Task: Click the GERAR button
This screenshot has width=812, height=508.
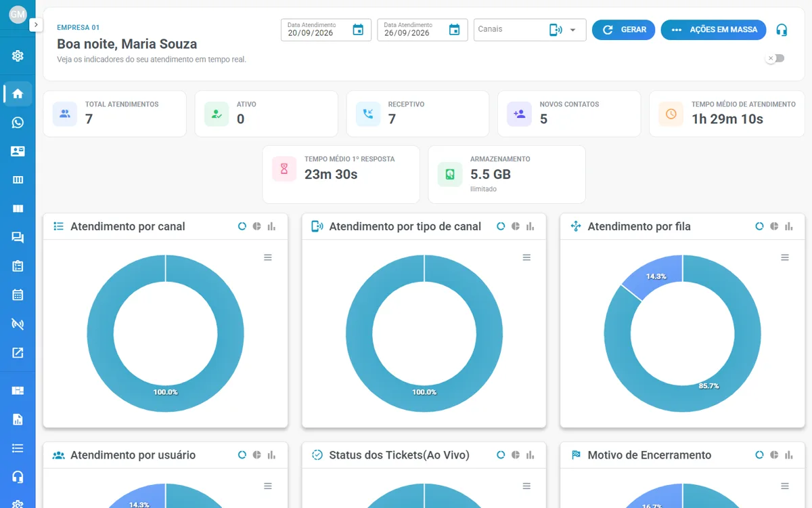Action: pos(623,30)
